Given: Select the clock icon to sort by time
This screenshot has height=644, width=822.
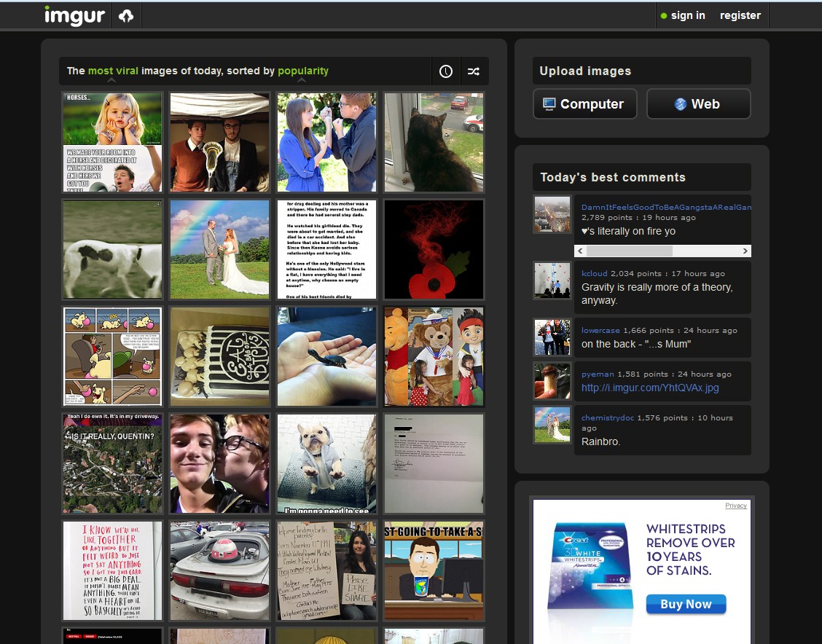Looking at the screenshot, I should 445,71.
